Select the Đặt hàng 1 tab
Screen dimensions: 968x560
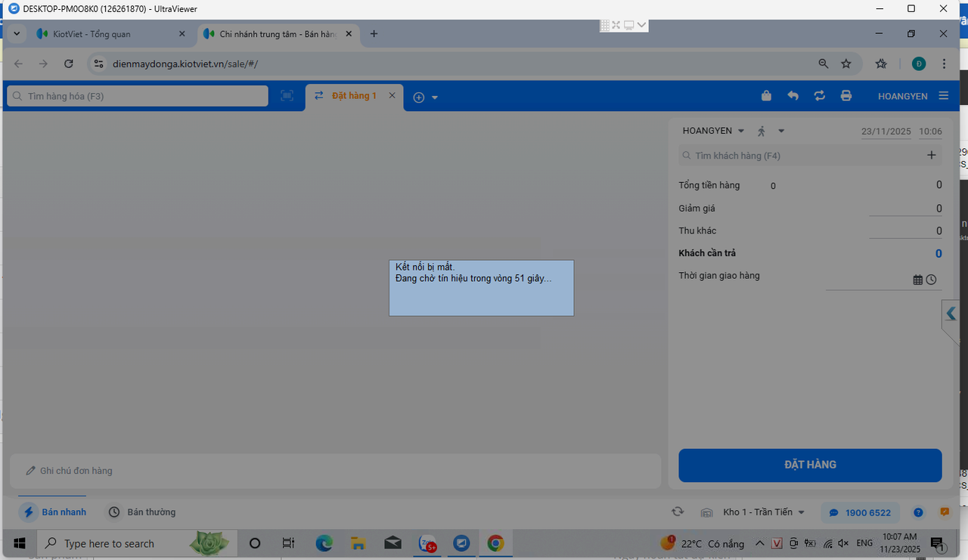pyautogui.click(x=353, y=96)
